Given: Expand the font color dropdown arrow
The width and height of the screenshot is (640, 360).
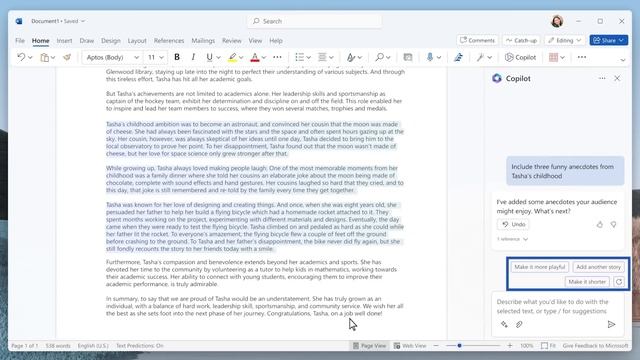Looking at the screenshot, I should pos(264,58).
